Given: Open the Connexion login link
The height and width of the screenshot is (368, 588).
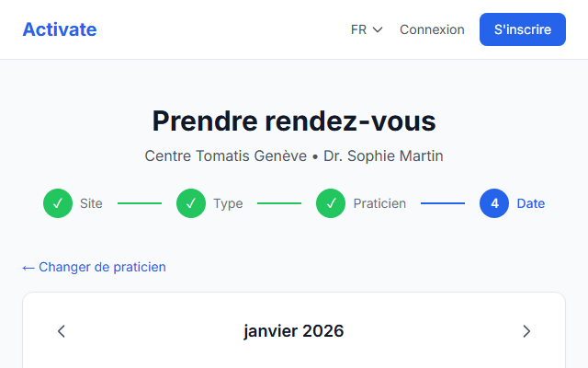Looking at the screenshot, I should coord(432,29).
